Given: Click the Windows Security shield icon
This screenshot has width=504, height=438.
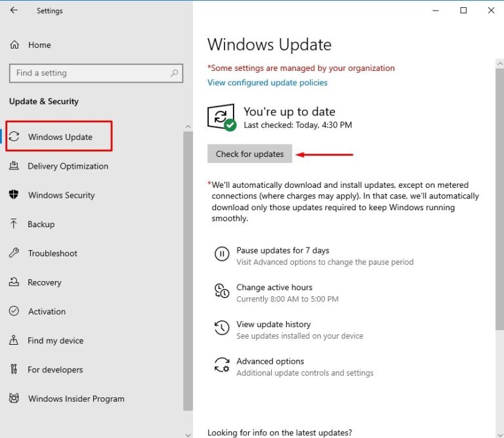Looking at the screenshot, I should [x=14, y=194].
